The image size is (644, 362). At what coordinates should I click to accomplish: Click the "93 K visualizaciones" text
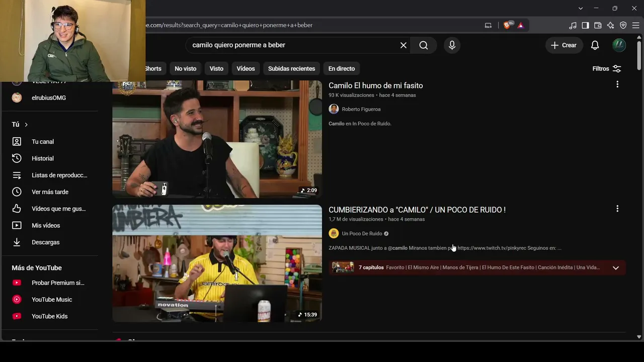coord(352,95)
